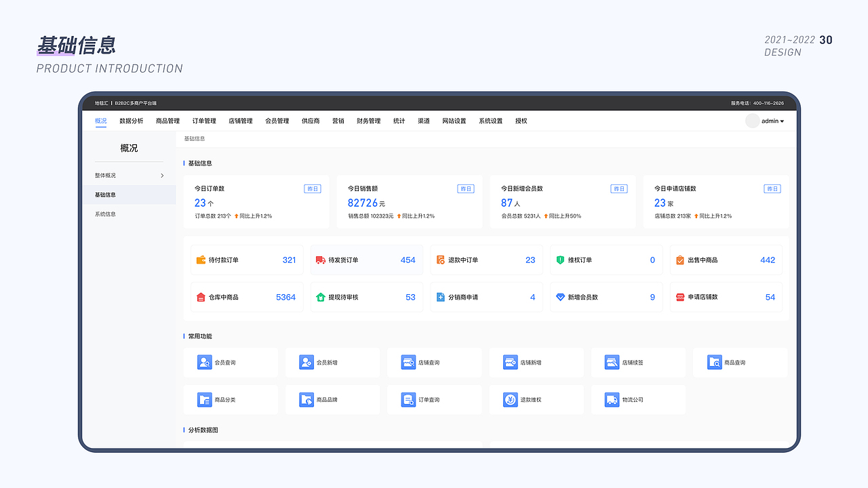Click the 分析数据图 section heading
Image resolution: width=868 pixels, height=488 pixels.
coord(203,430)
